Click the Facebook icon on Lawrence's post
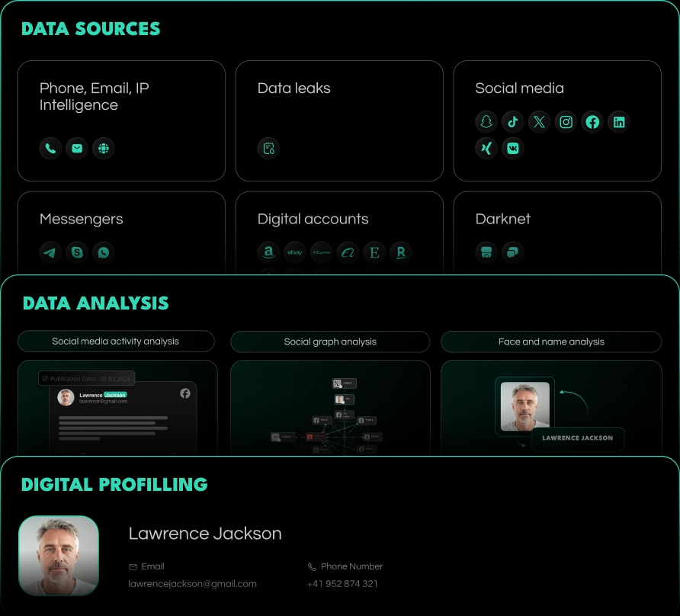The width and height of the screenshot is (680, 616). pyautogui.click(x=185, y=393)
